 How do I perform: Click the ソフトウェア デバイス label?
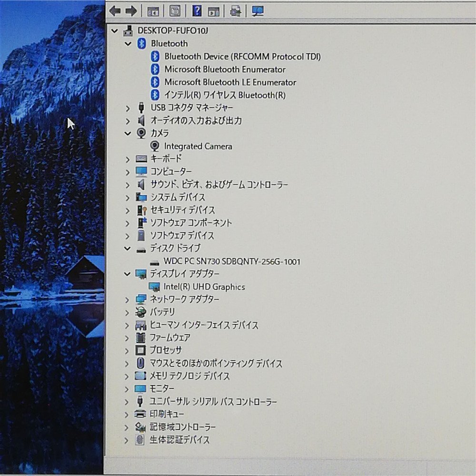[x=182, y=235]
